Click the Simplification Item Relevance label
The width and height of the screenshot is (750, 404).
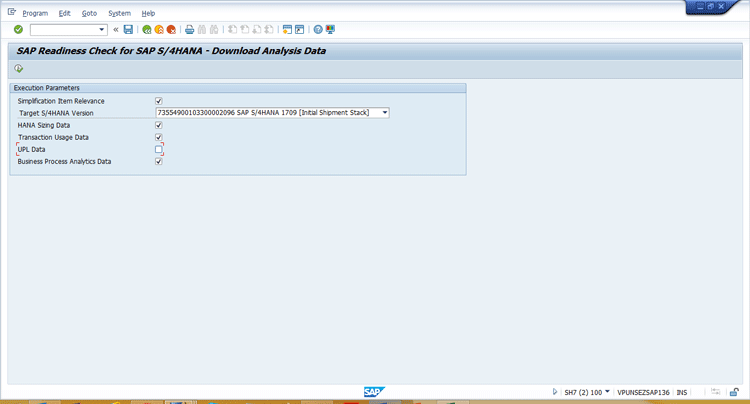tap(61, 101)
